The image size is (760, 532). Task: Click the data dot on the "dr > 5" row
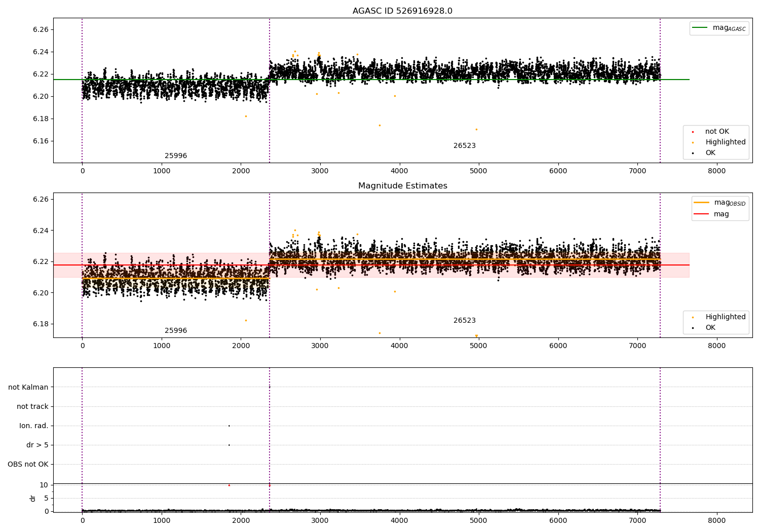[x=229, y=445]
